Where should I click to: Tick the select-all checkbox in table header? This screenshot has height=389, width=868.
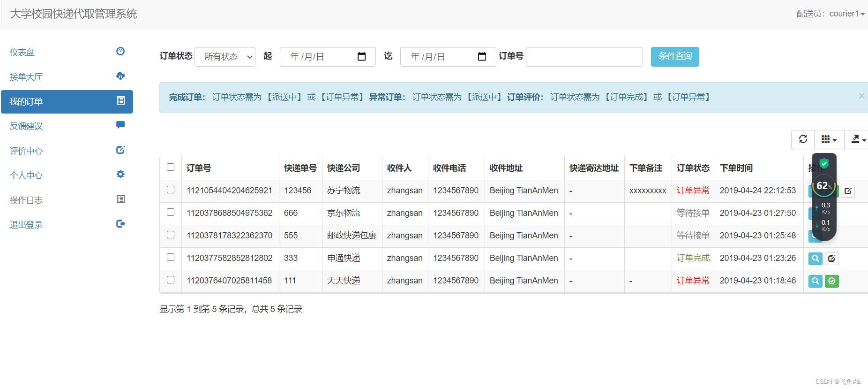point(171,167)
